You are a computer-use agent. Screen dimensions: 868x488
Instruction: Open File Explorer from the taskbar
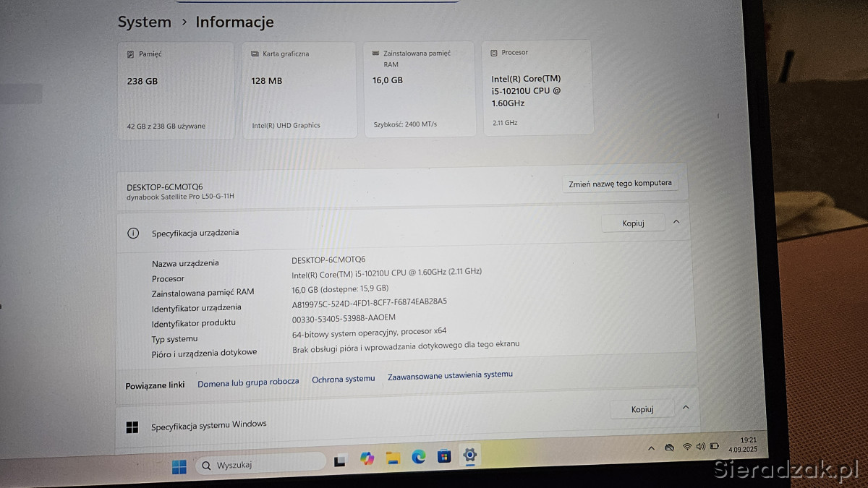(393, 458)
